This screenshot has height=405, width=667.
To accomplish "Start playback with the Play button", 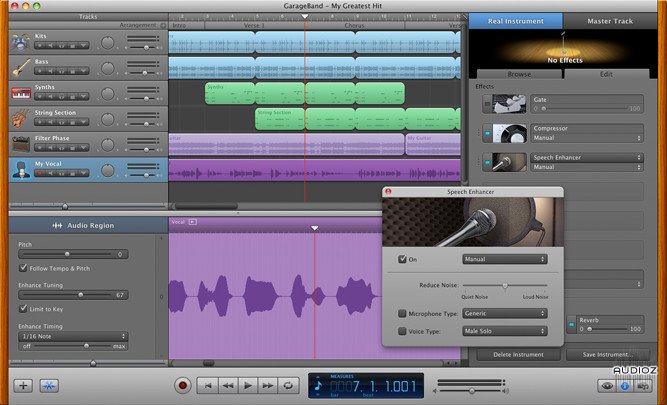I will pyautogui.click(x=248, y=386).
